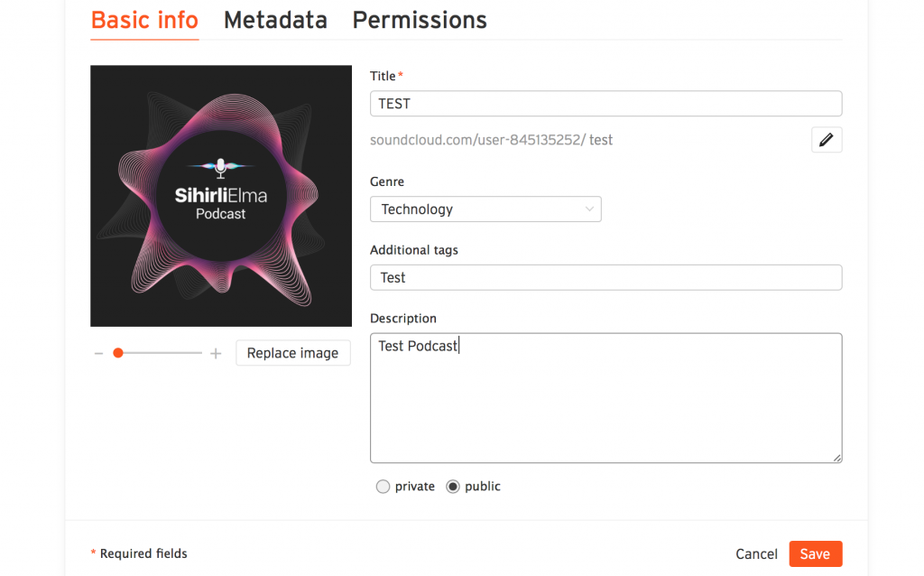Open the Permissions tab
Viewport: 924px width, 576px height.
(420, 20)
